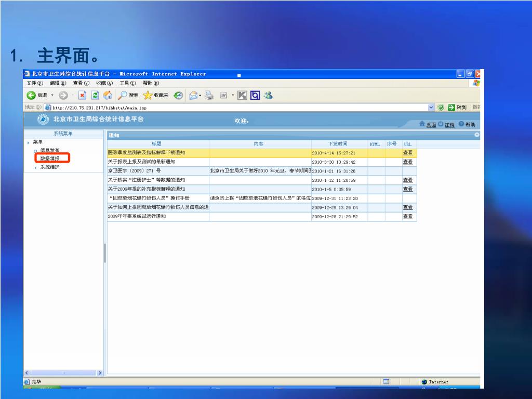This screenshot has width=532, height=399.
Task: Click the help question-mark icon
Action: click(461, 124)
